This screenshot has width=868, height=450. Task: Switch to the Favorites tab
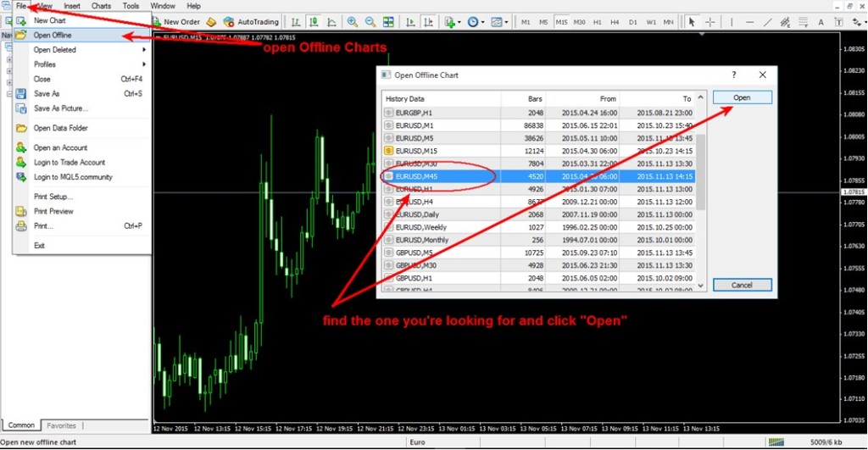point(61,425)
